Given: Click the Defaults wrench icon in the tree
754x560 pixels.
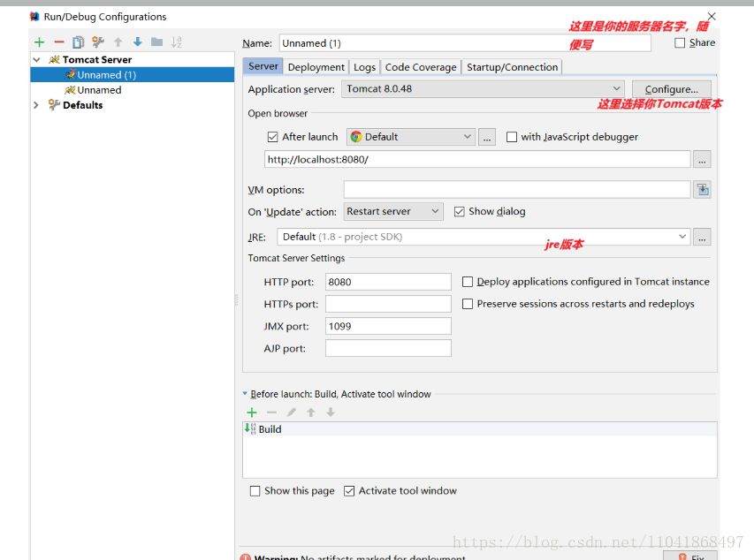Looking at the screenshot, I should pyautogui.click(x=54, y=105).
